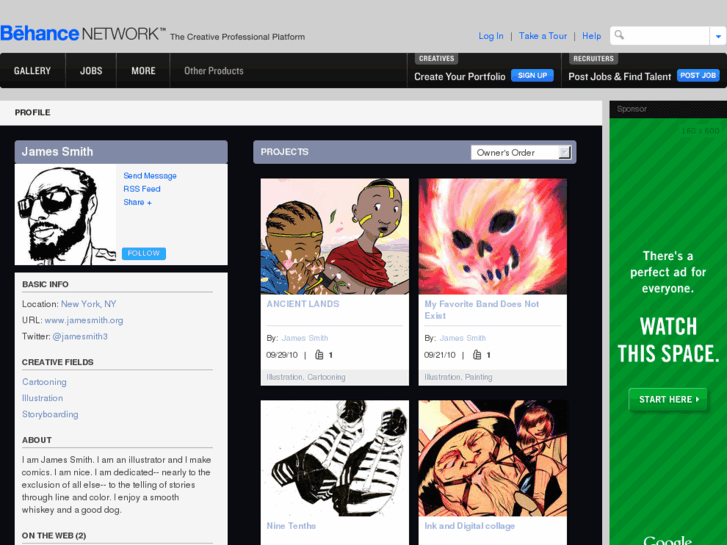Click the search magnifier icon
Image resolution: width=727 pixels, height=545 pixels.
(x=619, y=35)
